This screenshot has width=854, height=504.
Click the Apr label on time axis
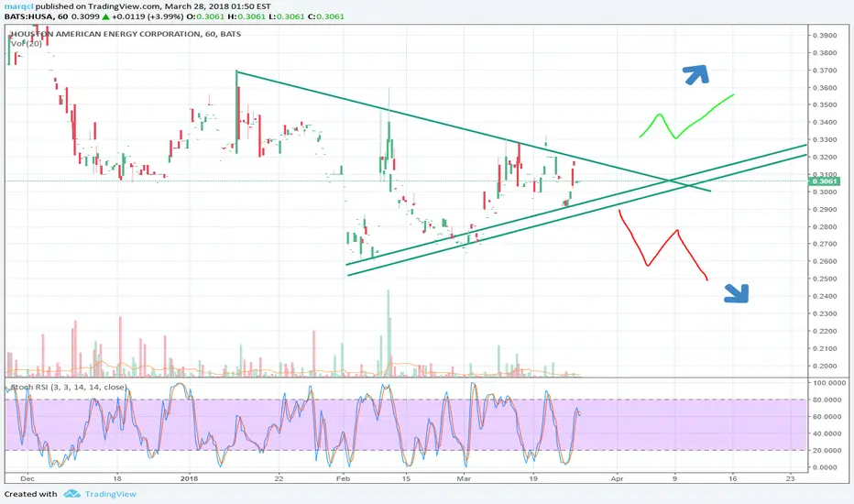point(617,479)
